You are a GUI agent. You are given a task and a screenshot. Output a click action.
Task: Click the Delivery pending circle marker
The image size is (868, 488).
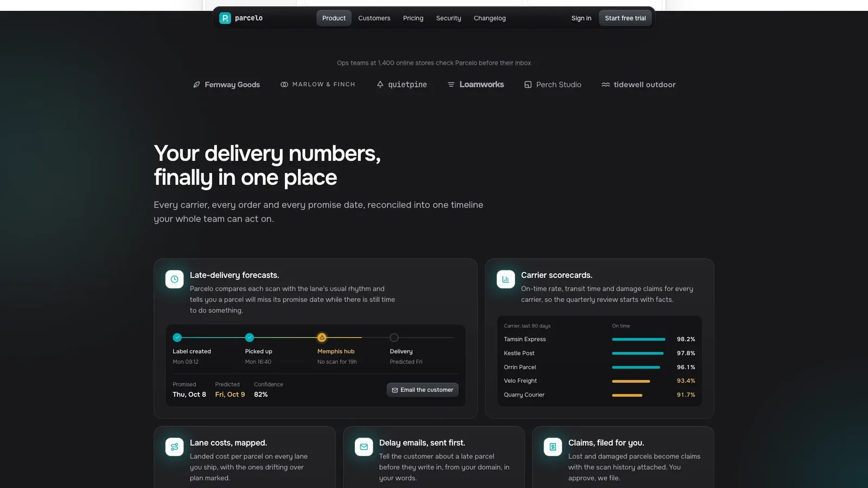pyautogui.click(x=394, y=337)
